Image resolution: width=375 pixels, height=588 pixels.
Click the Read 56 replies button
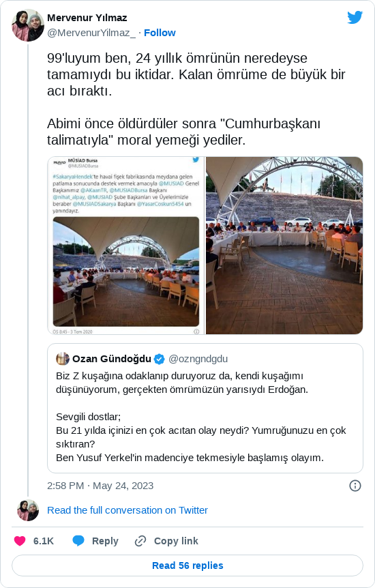tap(187, 565)
